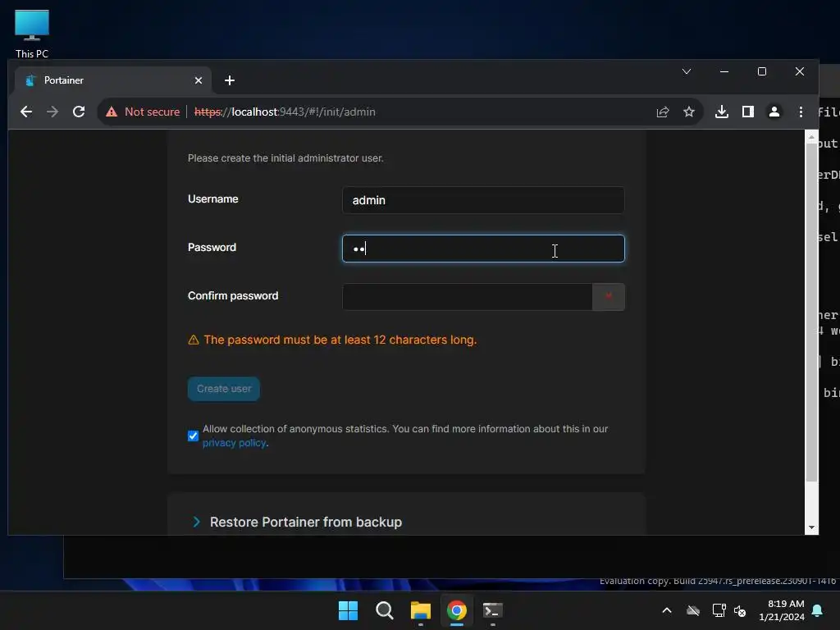
Task: Click the password length warning text
Action: click(340, 340)
